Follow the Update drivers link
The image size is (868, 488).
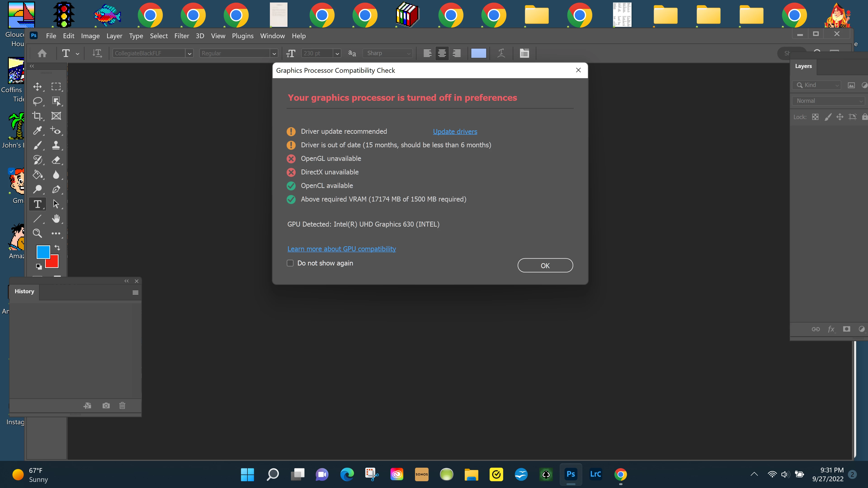[455, 131]
